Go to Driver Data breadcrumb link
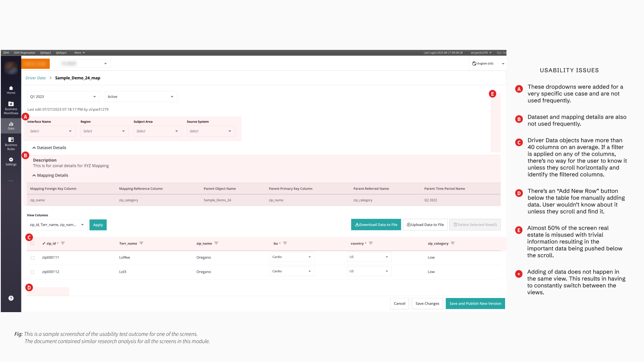Viewport: 644px width, 362px height. tap(35, 78)
